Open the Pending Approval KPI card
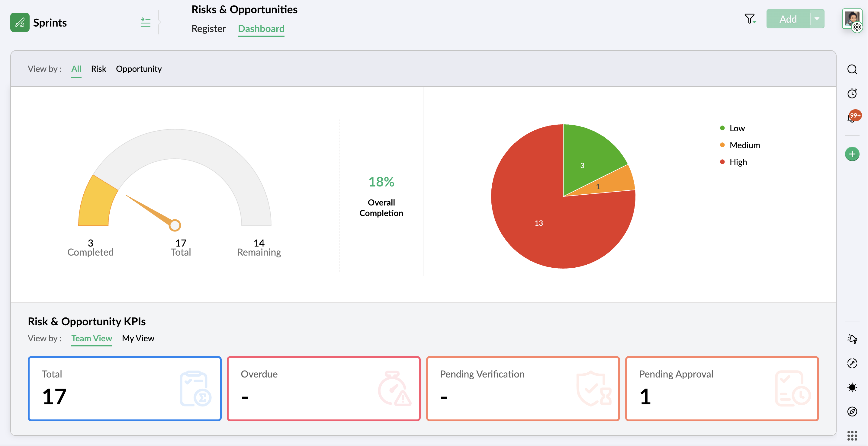The width and height of the screenshot is (868, 446). pyautogui.click(x=722, y=388)
